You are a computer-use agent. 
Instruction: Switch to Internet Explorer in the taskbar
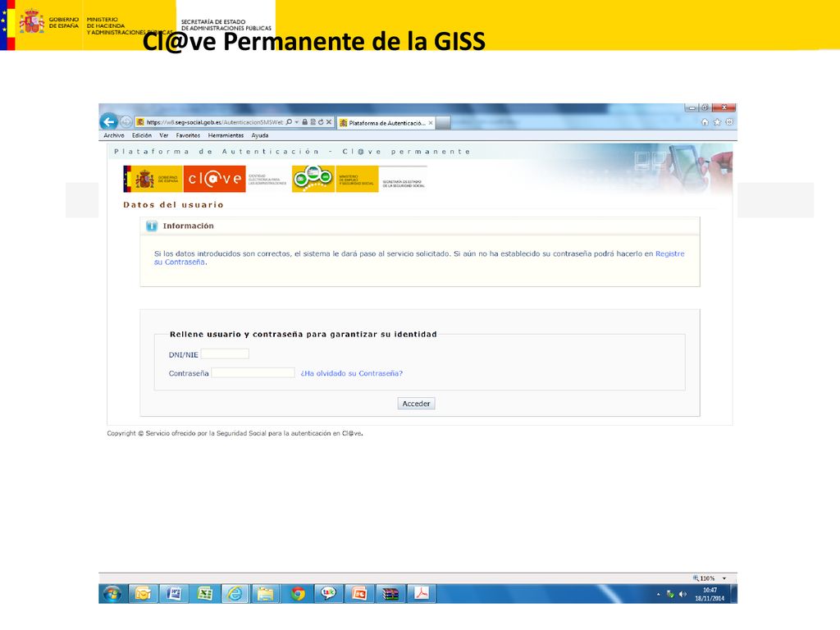click(x=235, y=594)
